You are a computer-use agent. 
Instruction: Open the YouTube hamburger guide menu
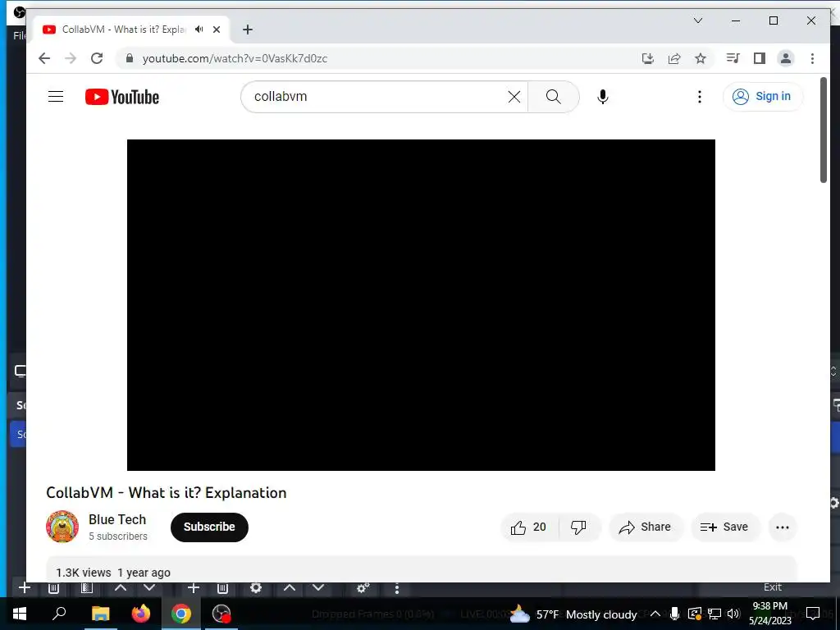click(56, 97)
